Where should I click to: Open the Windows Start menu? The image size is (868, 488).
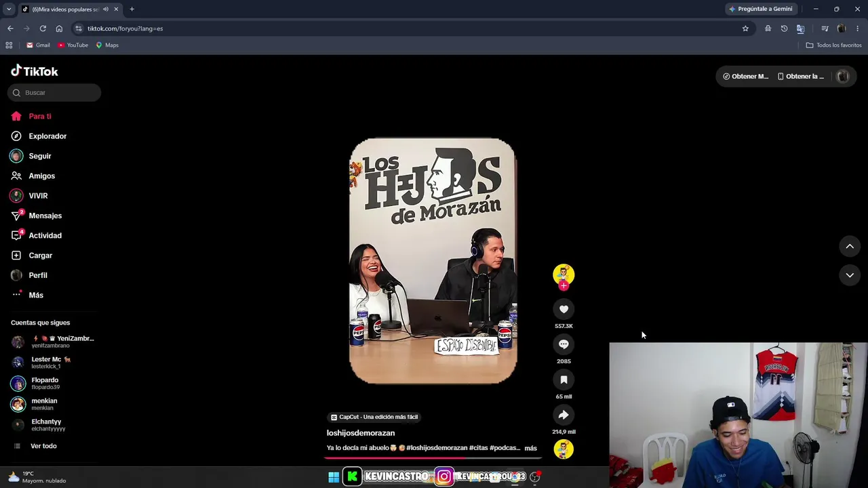[334, 477]
